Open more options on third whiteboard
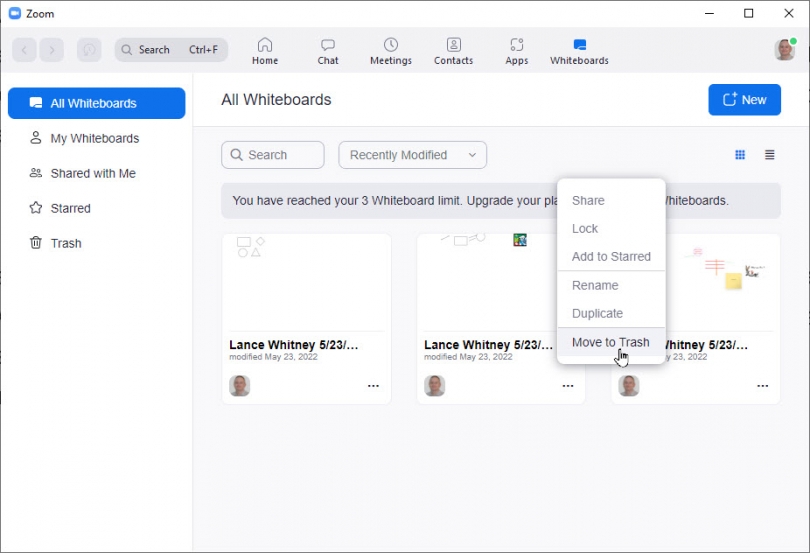 coord(762,386)
